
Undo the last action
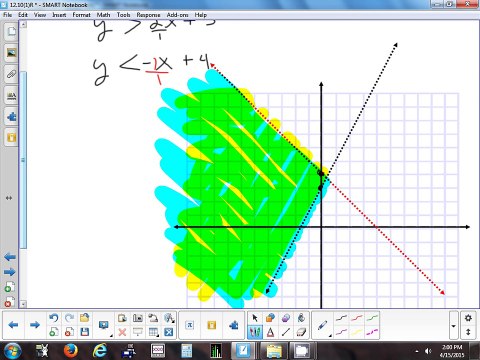click(53, 318)
